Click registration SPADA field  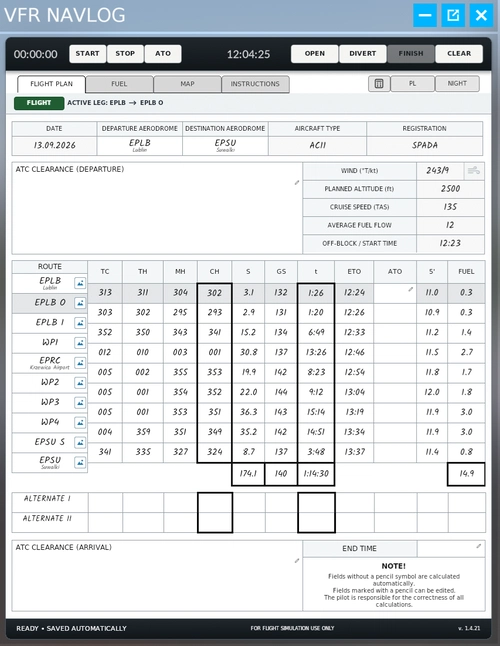[x=425, y=145]
